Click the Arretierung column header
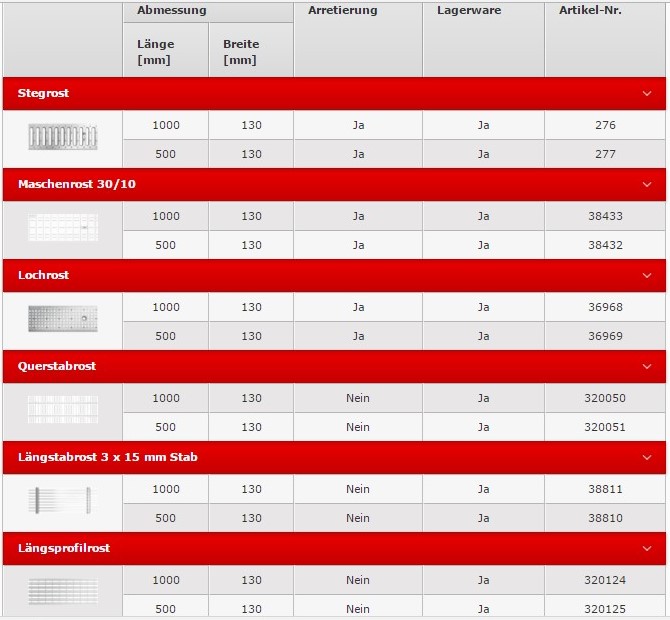Screen dimensions: 670x620 tap(343, 10)
